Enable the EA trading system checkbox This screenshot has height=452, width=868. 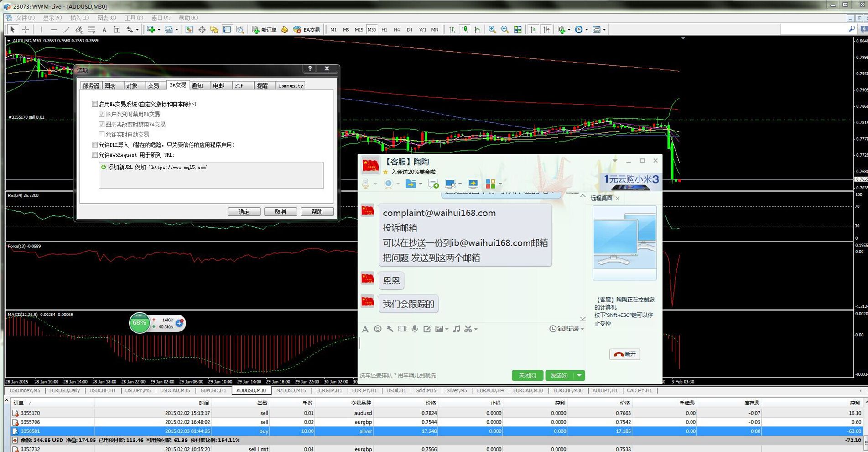click(95, 104)
